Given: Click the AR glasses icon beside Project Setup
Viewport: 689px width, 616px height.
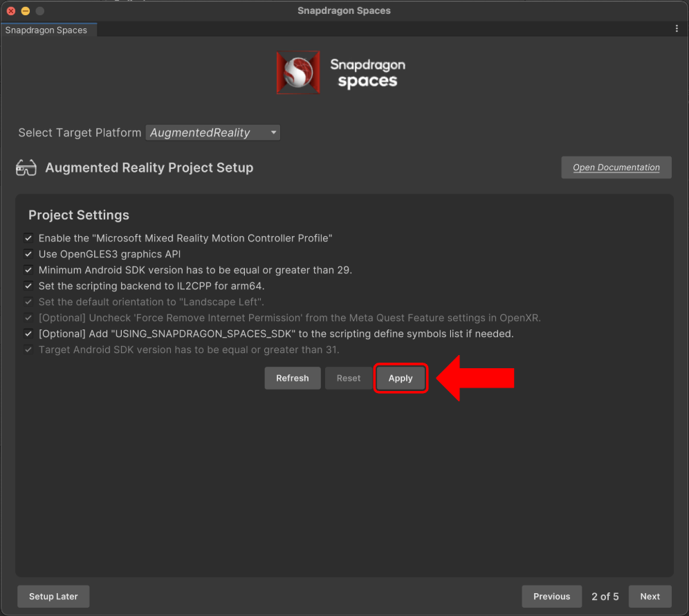Looking at the screenshot, I should tap(26, 167).
